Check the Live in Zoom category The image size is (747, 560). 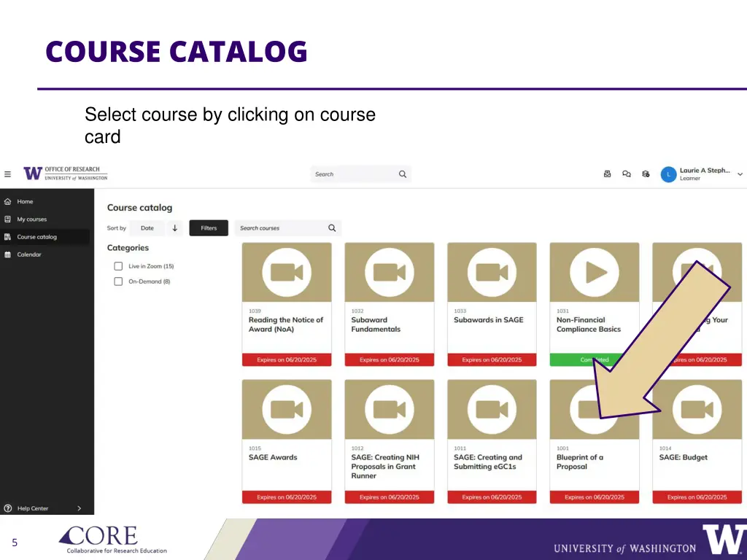118,266
